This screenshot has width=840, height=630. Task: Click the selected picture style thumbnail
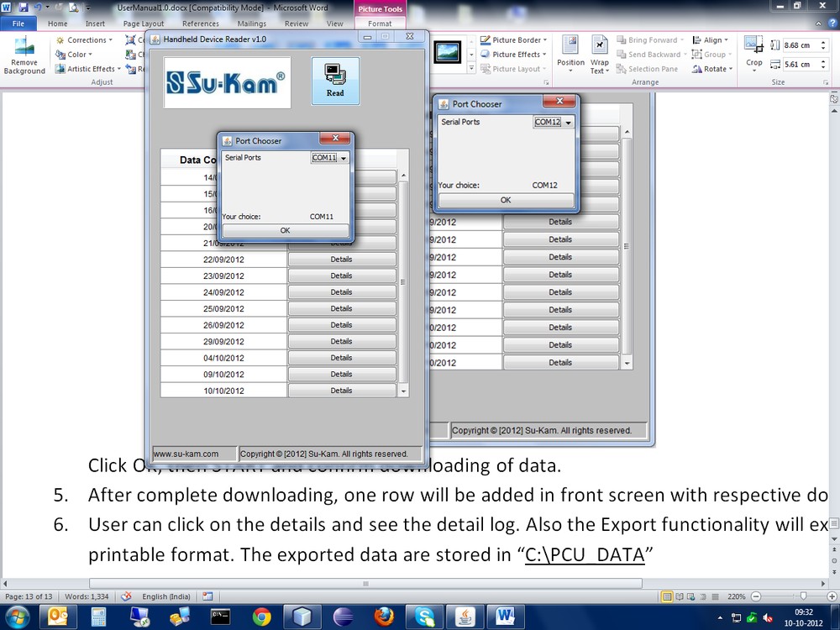click(448, 52)
